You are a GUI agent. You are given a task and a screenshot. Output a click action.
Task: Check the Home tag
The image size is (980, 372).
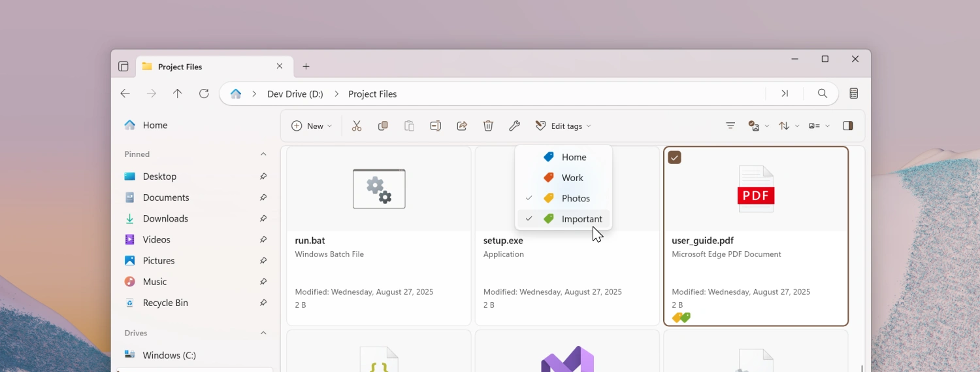563,157
